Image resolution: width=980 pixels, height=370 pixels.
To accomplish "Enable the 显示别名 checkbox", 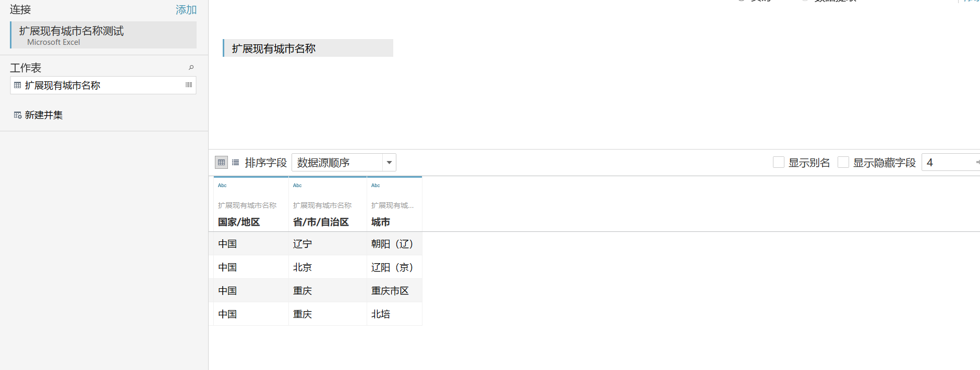I will (x=779, y=162).
